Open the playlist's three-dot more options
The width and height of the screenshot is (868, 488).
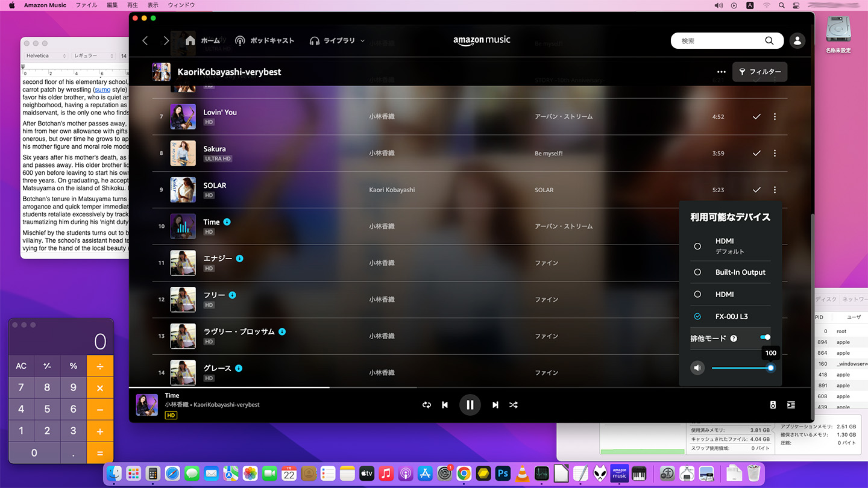coord(722,72)
